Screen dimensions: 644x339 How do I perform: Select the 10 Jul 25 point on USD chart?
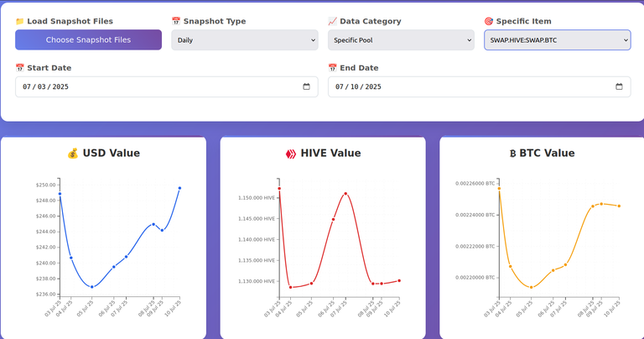click(x=179, y=188)
